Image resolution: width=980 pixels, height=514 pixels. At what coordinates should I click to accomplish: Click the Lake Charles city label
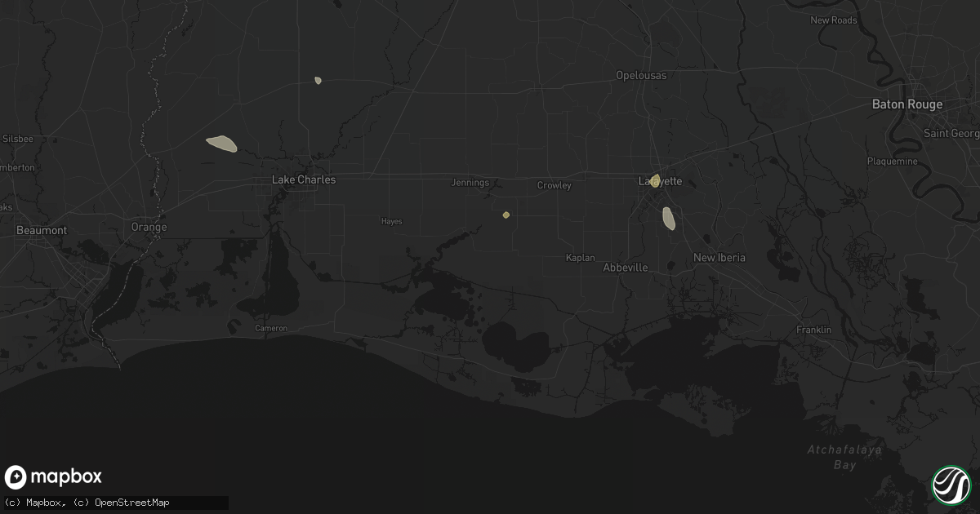304,179
